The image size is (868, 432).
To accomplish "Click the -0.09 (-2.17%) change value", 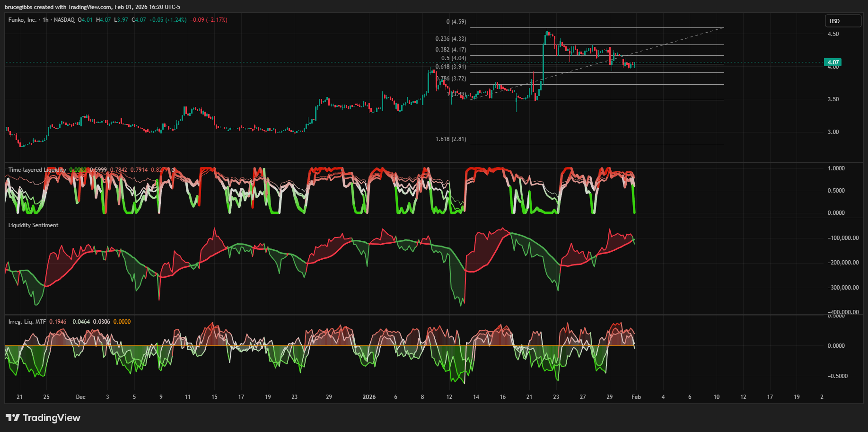I will tap(209, 20).
